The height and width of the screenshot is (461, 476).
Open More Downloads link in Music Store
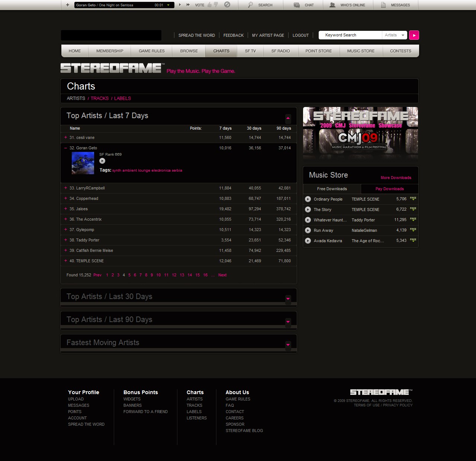pos(396,178)
